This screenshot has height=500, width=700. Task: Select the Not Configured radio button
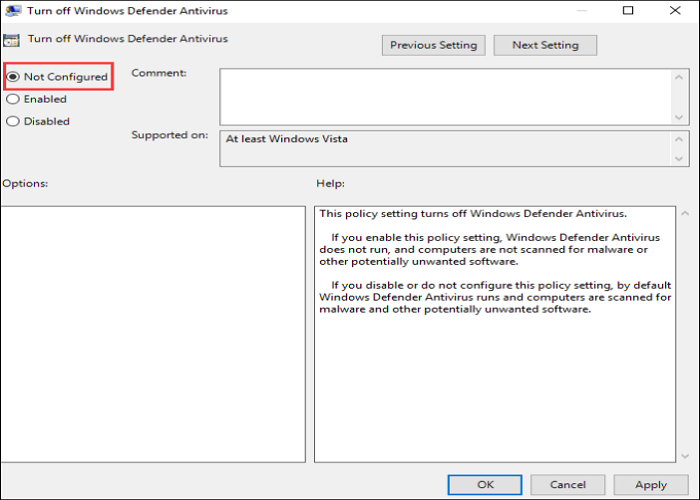coord(13,77)
